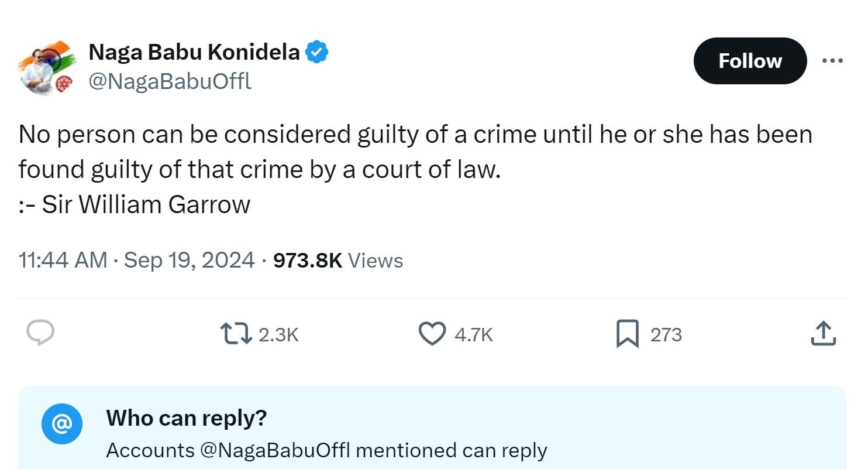The height and width of the screenshot is (469, 868).
Task: Click the blue verified badge
Action: pyautogui.click(x=316, y=53)
